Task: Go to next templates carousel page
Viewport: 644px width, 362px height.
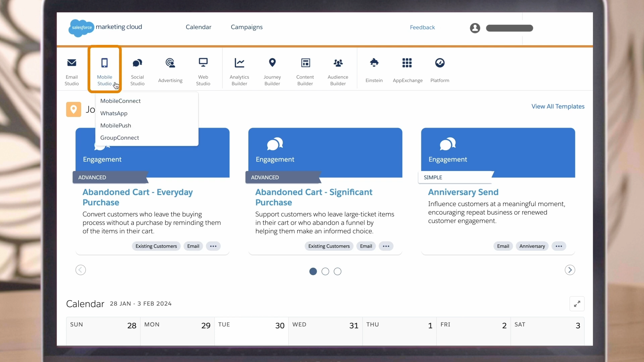Action: tap(570, 270)
